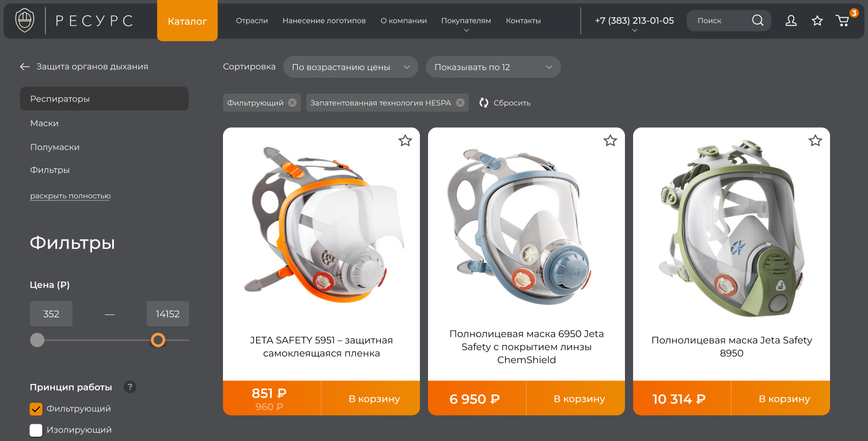Add the 6950 ChemShield mask to cart
The height and width of the screenshot is (441, 868).
click(576, 398)
